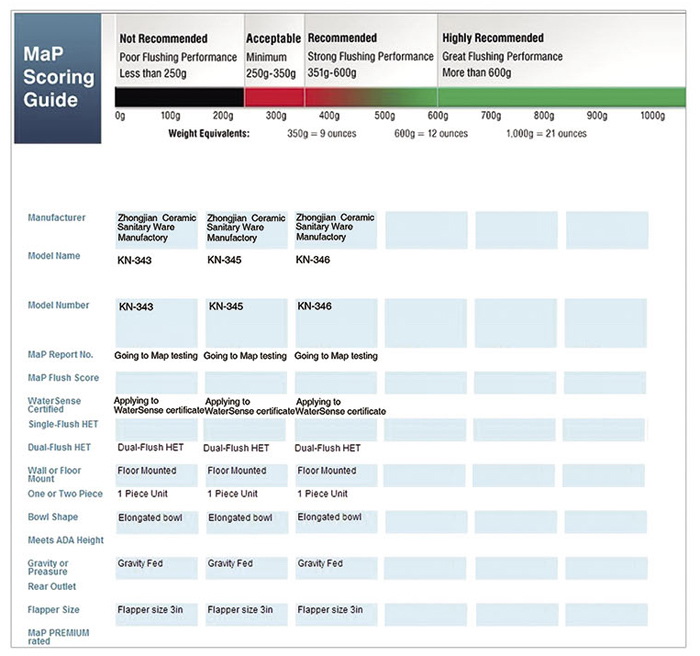Click the One or Two Piece label
Image resolution: width=700 pixels, height=656 pixels.
point(65,494)
